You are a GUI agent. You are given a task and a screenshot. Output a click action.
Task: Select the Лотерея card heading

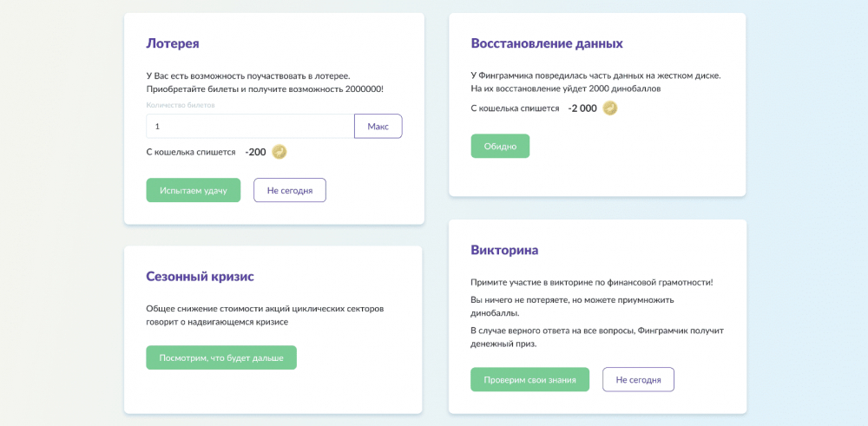pos(173,43)
